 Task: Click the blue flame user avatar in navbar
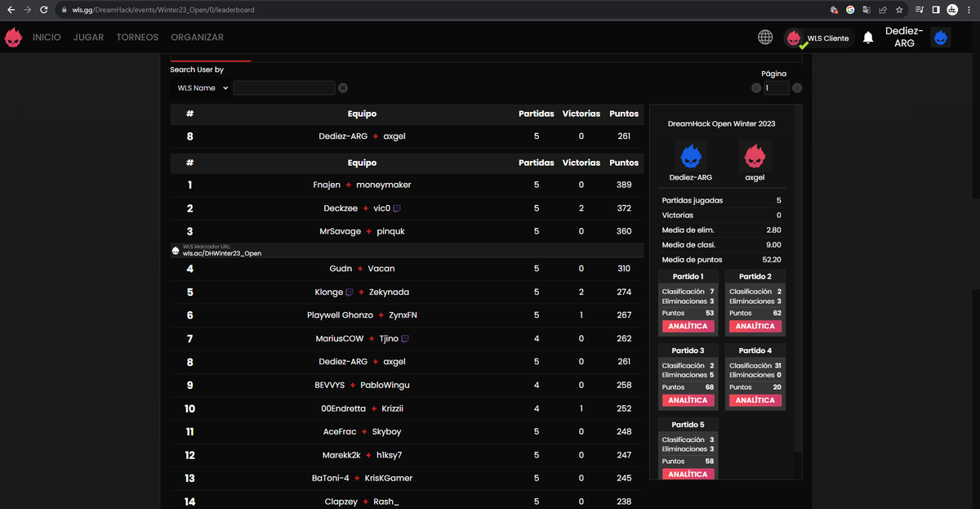click(x=941, y=38)
